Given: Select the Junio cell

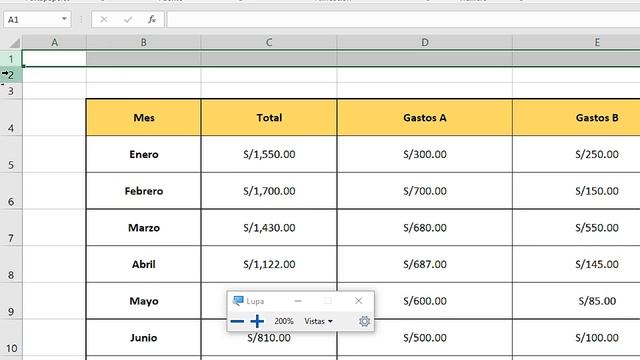Looking at the screenshot, I should 144,338.
